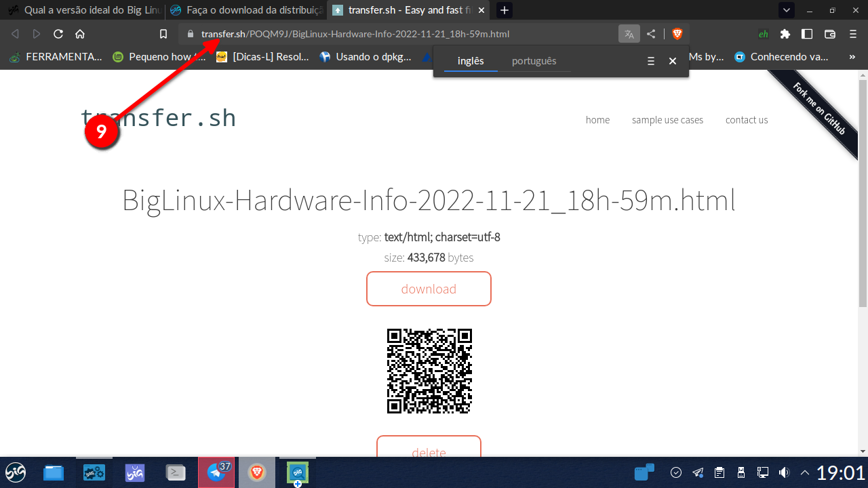Open the browser main hamburger menu
The width and height of the screenshot is (868, 488).
point(853,34)
